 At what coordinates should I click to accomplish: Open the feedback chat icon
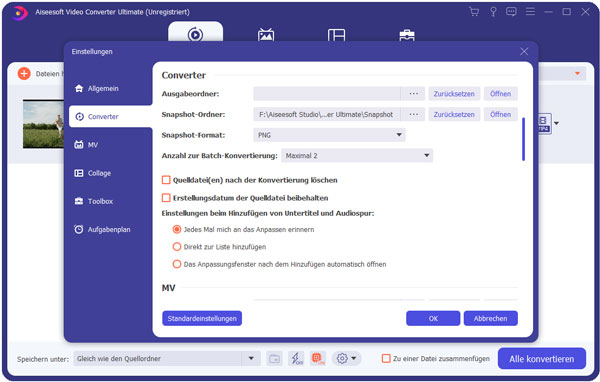coord(511,12)
